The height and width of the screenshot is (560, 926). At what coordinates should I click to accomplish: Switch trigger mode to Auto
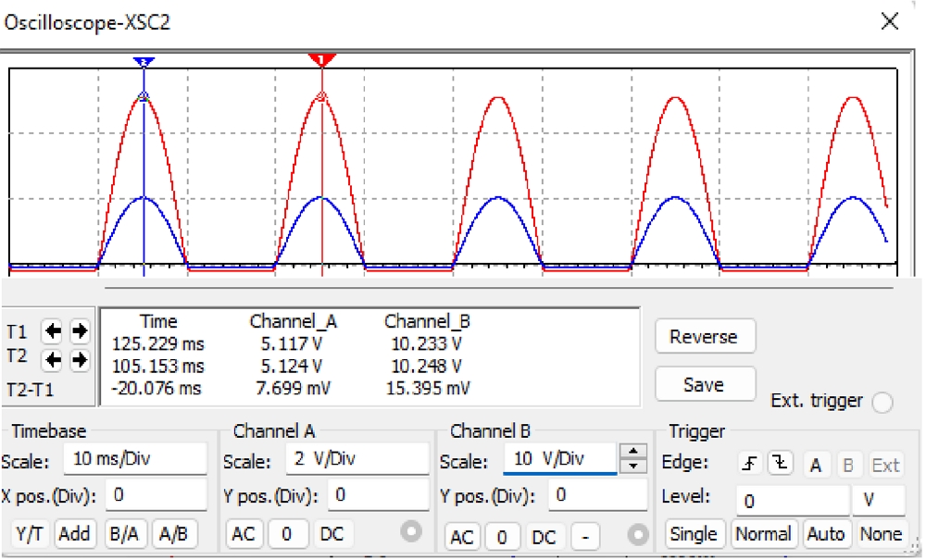tap(825, 534)
